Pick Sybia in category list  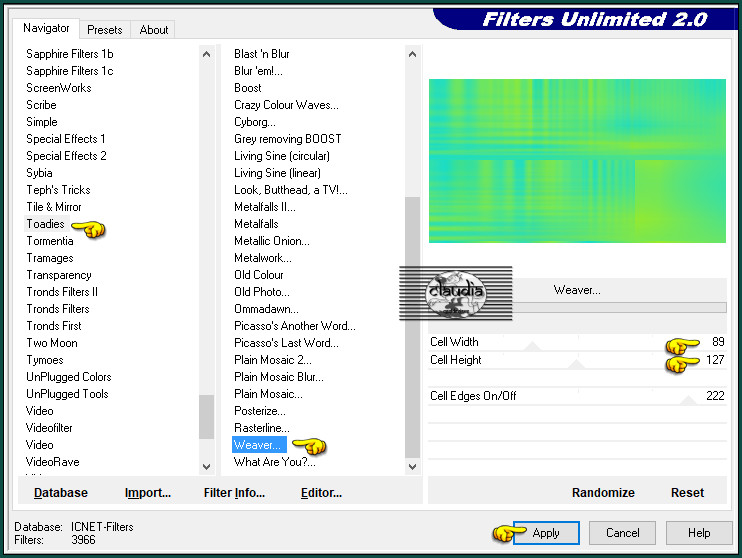click(39, 173)
